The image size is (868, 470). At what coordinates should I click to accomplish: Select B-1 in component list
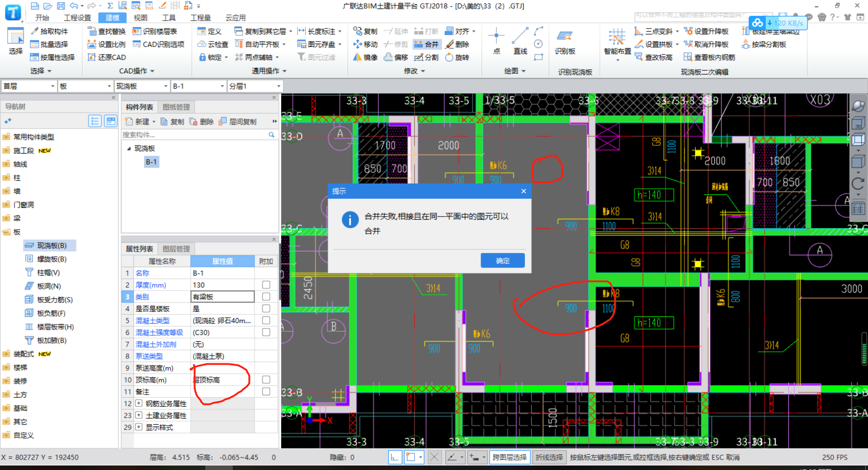[x=151, y=162]
